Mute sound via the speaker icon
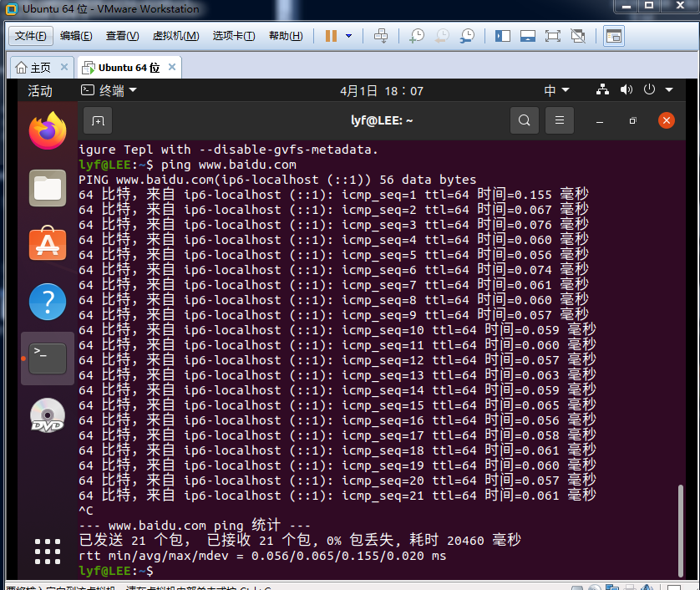The width and height of the screenshot is (700, 590). [x=626, y=90]
